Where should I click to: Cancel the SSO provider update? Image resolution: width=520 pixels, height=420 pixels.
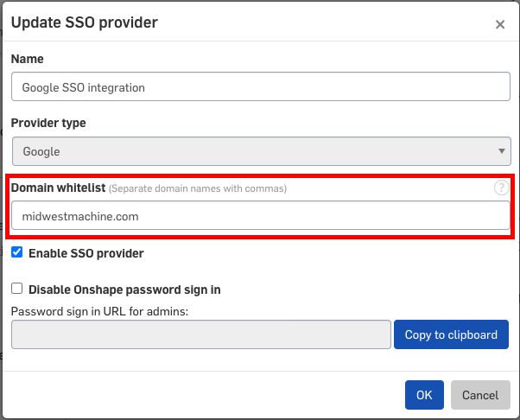click(x=480, y=395)
